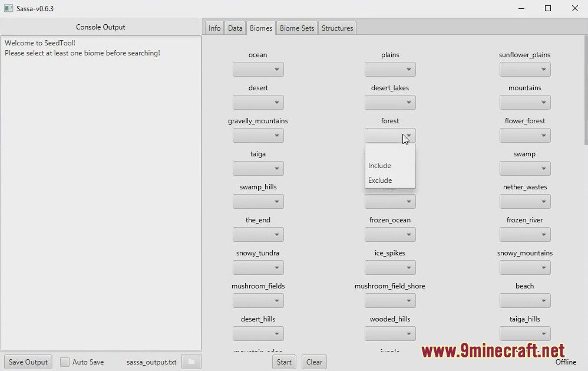This screenshot has height=371, width=588.
Task: Open the plains biome dropdown
Action: coord(390,70)
